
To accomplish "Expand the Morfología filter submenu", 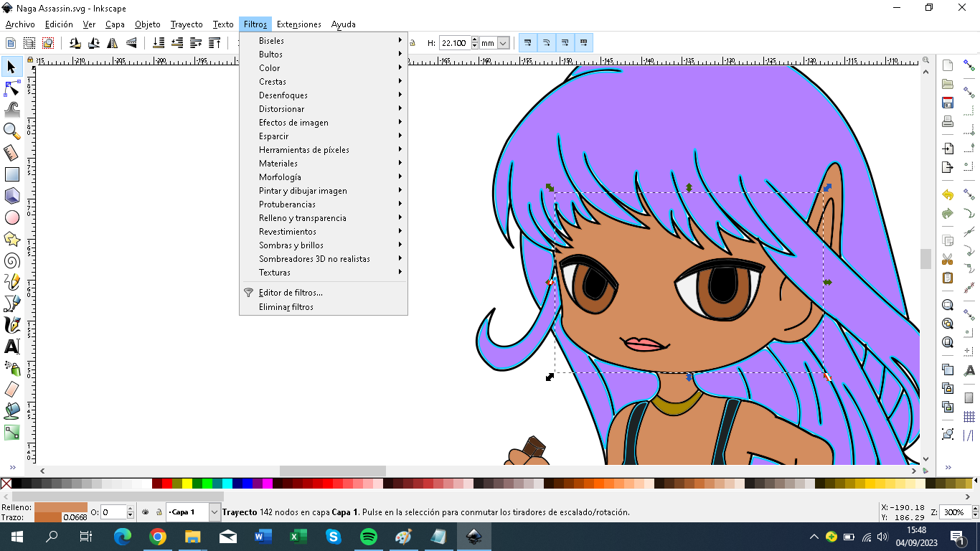I will click(x=324, y=177).
